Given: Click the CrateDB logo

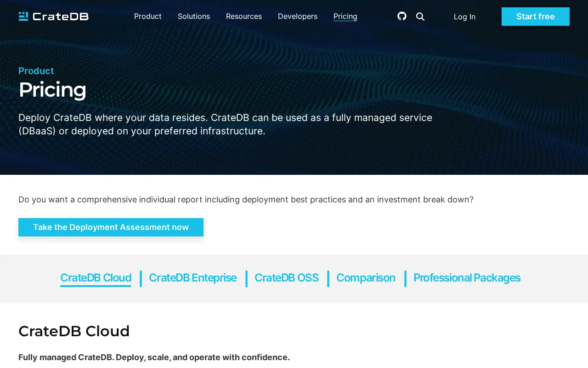Looking at the screenshot, I should (x=53, y=17).
